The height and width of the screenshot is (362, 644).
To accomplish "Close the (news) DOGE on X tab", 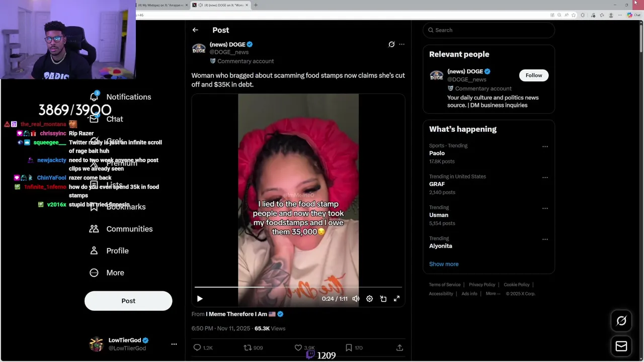I will pyautogui.click(x=247, y=5).
